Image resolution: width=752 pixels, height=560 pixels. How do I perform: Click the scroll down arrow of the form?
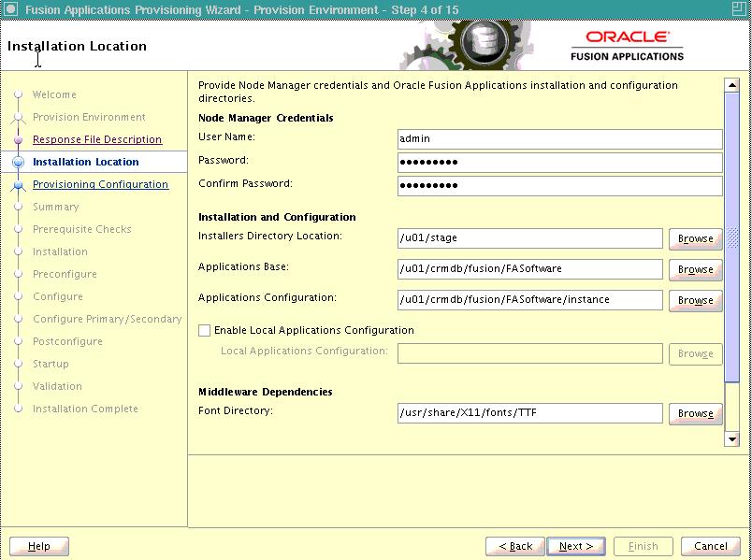[731, 439]
